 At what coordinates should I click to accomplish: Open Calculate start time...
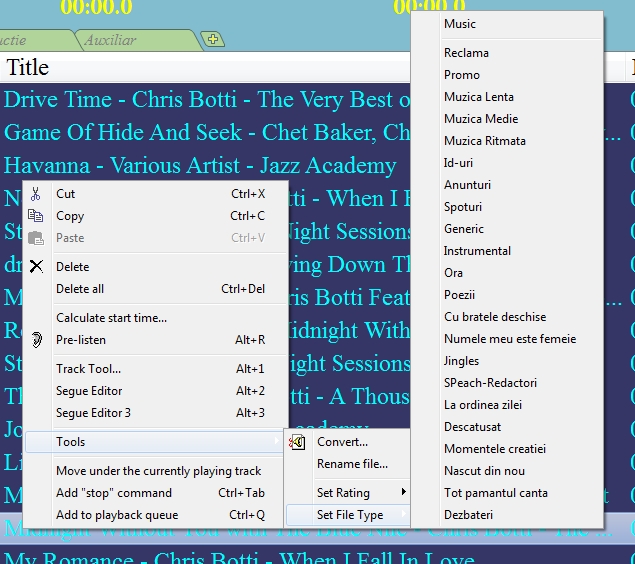(x=156, y=318)
